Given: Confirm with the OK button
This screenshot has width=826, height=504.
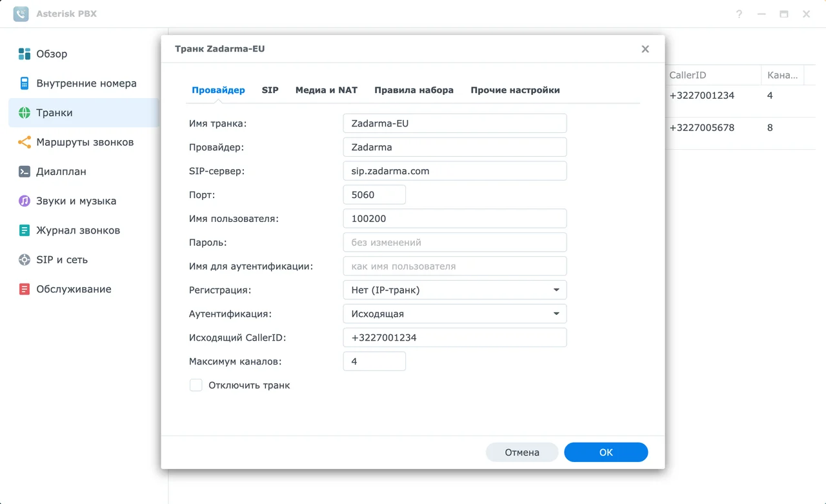Looking at the screenshot, I should [606, 452].
